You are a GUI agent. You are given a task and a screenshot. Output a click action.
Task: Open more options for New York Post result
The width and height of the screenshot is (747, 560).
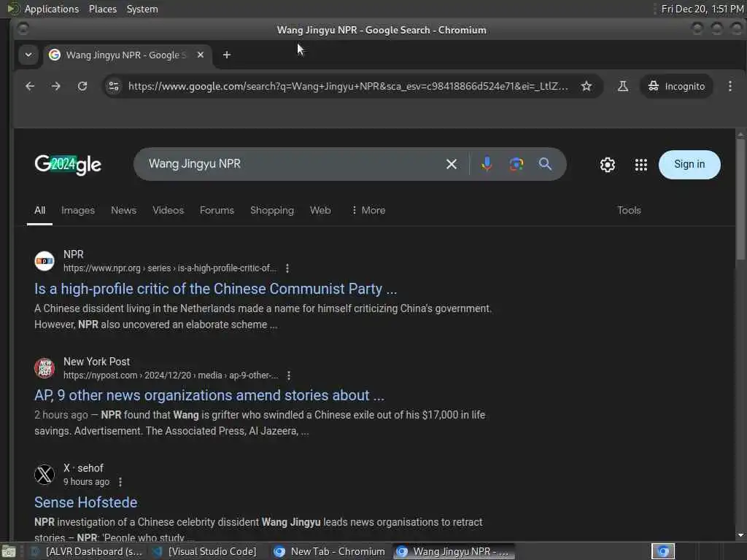[289, 376]
